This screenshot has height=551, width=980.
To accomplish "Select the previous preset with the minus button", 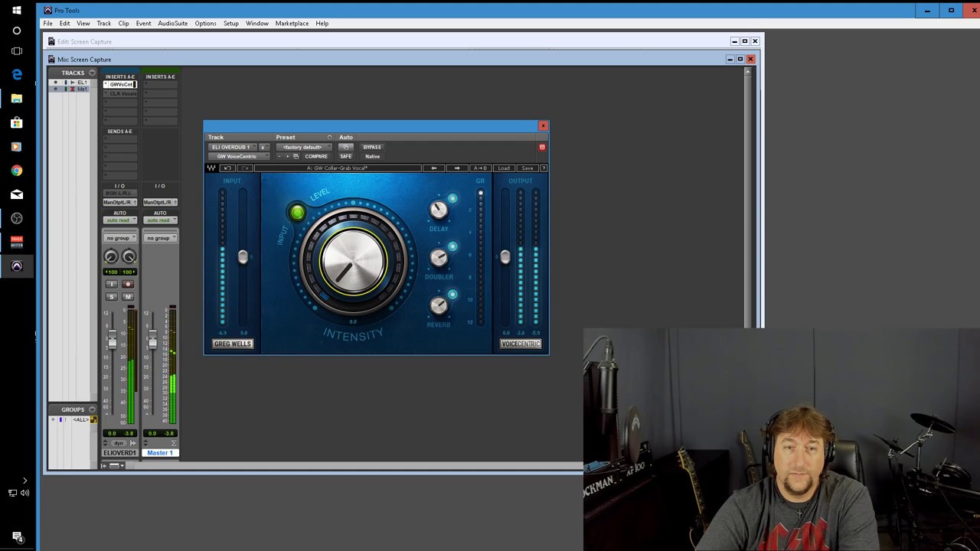I will (279, 156).
